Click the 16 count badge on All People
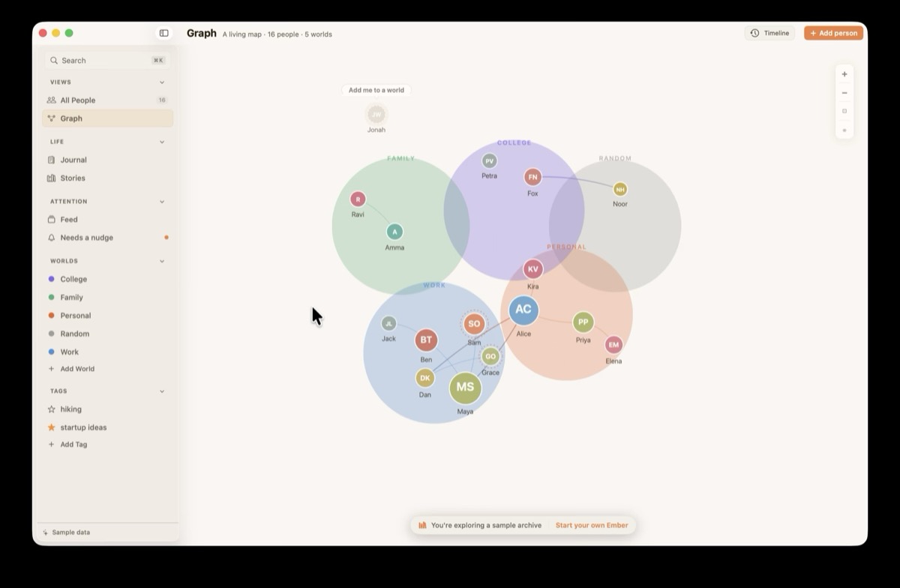 [162, 100]
